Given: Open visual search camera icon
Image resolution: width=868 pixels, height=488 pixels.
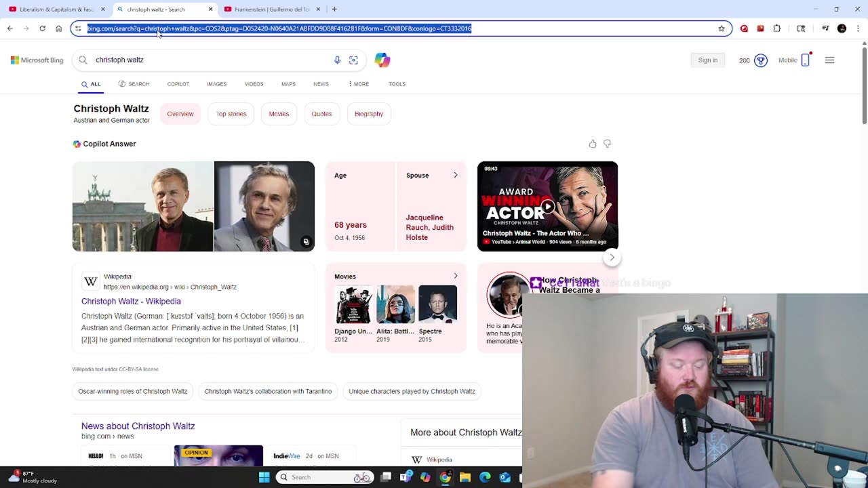Looking at the screenshot, I should [x=353, y=60].
